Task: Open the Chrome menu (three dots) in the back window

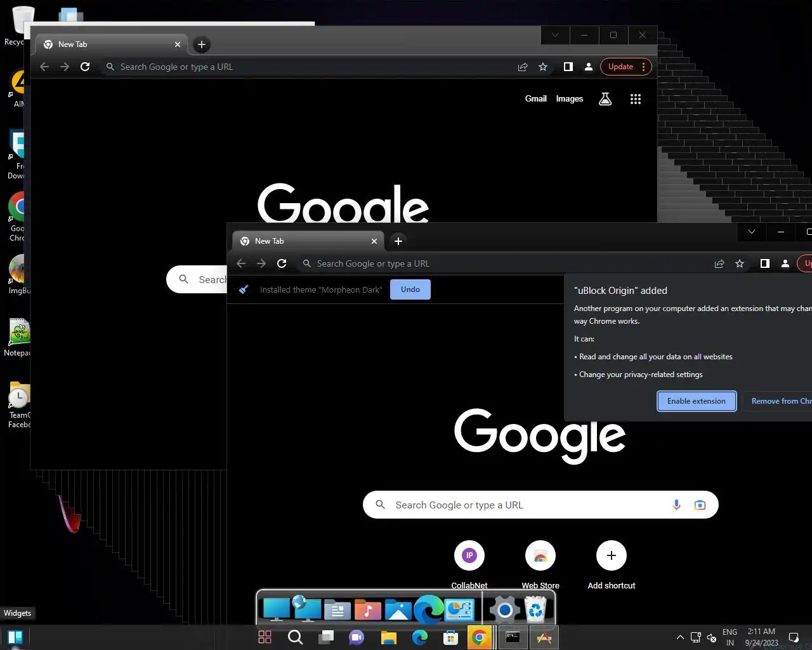Action: click(643, 67)
